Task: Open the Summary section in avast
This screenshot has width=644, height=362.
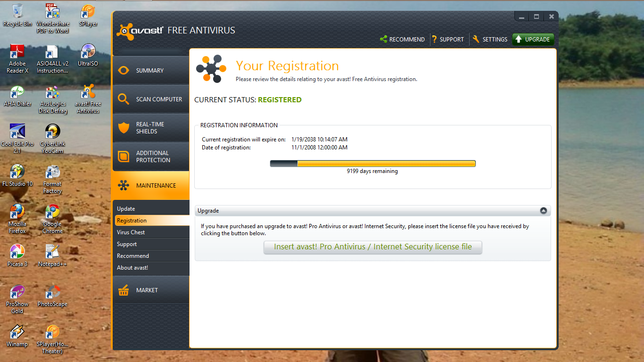Action: pyautogui.click(x=151, y=70)
